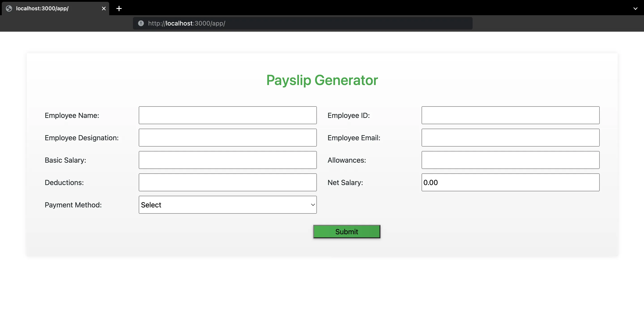Screen dimensions: 644x328
Task: Click the Net Salary: label
Action: point(345,183)
